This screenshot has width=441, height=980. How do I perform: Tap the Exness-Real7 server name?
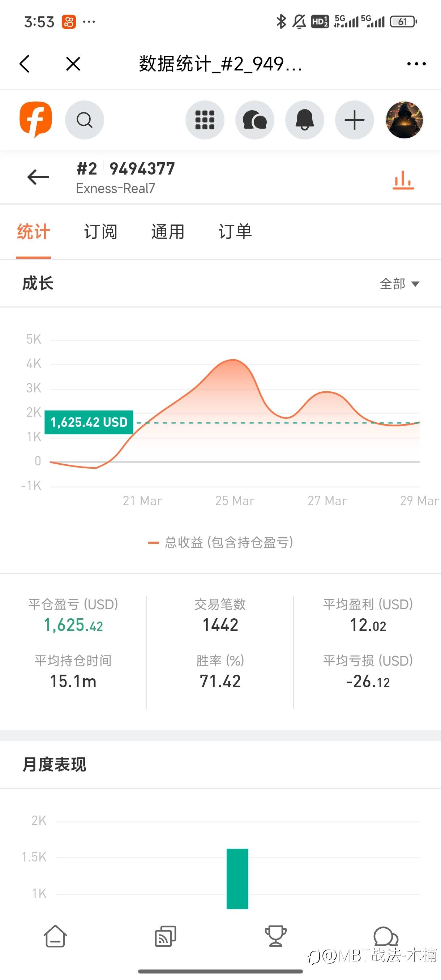point(115,188)
